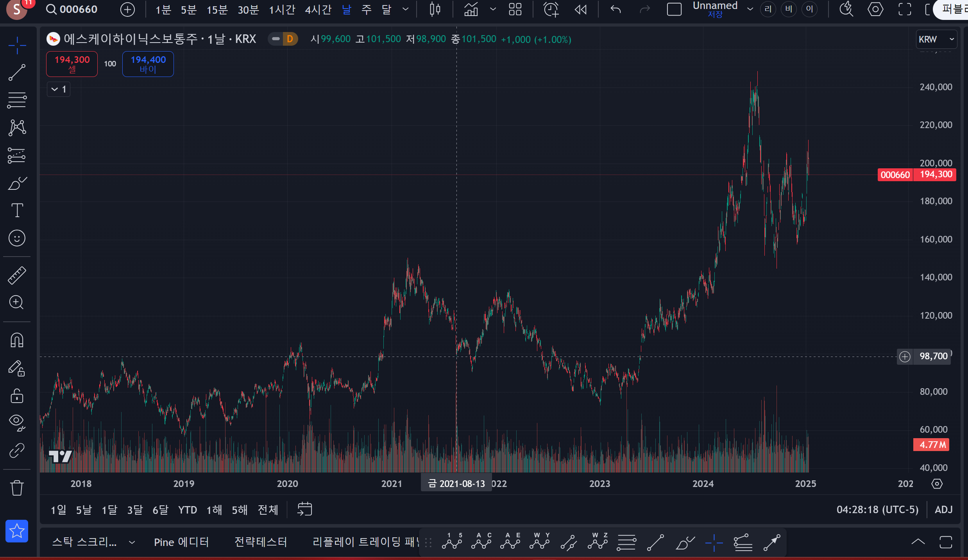The width and height of the screenshot is (968, 560).
Task: Select the text annotation tool
Action: click(17, 210)
